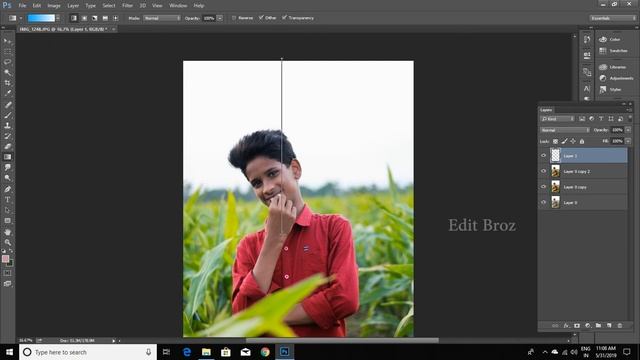
Task: Select the Quick Selection tool
Action: [7, 73]
